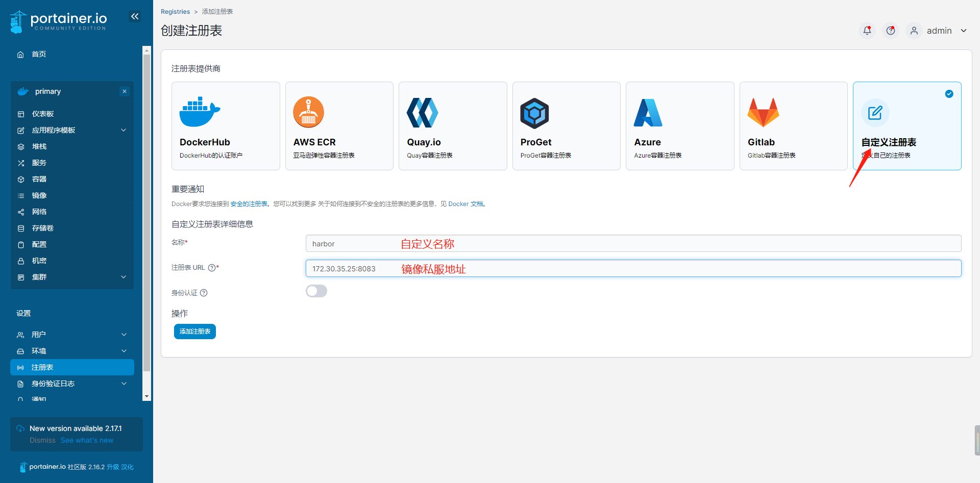Screen dimensions: 980x483
Task: Click the sidebar scrollbar down arrow
Action: tap(147, 396)
